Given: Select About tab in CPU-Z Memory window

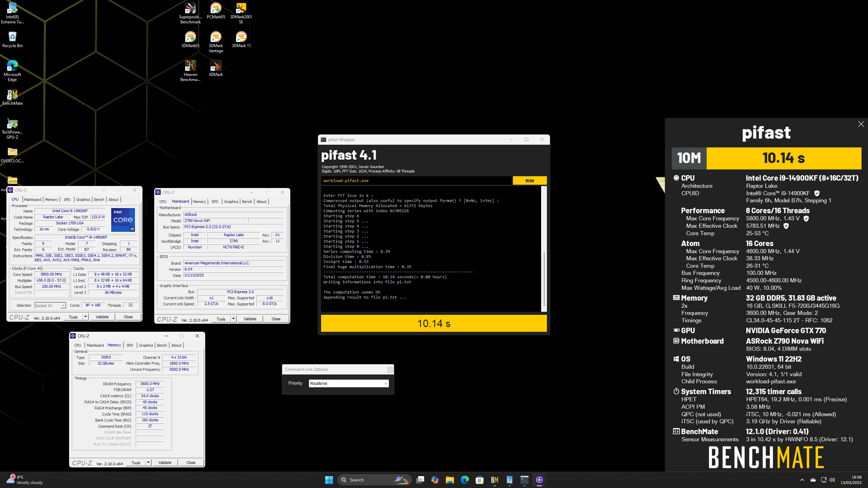Looking at the screenshot, I should [x=176, y=345].
